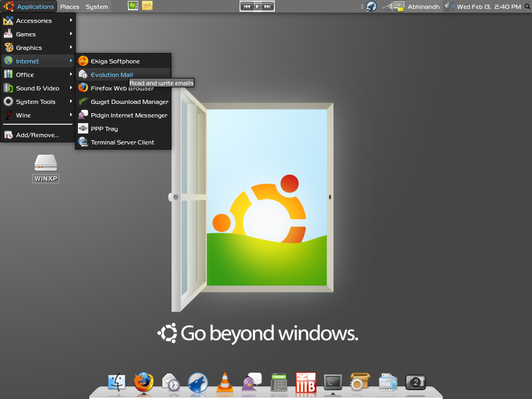Launch Ekiga Softphone from Internet menu

tap(123, 61)
